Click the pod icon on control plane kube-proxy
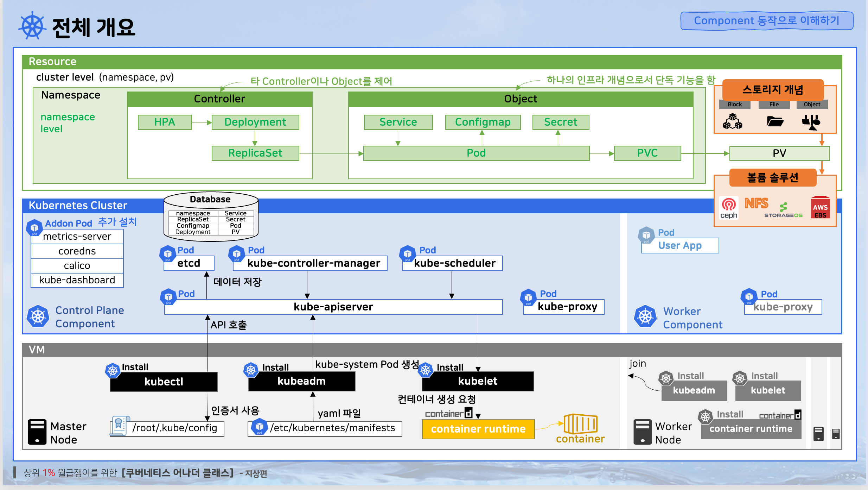Viewport: 868px width, 490px height. (528, 298)
